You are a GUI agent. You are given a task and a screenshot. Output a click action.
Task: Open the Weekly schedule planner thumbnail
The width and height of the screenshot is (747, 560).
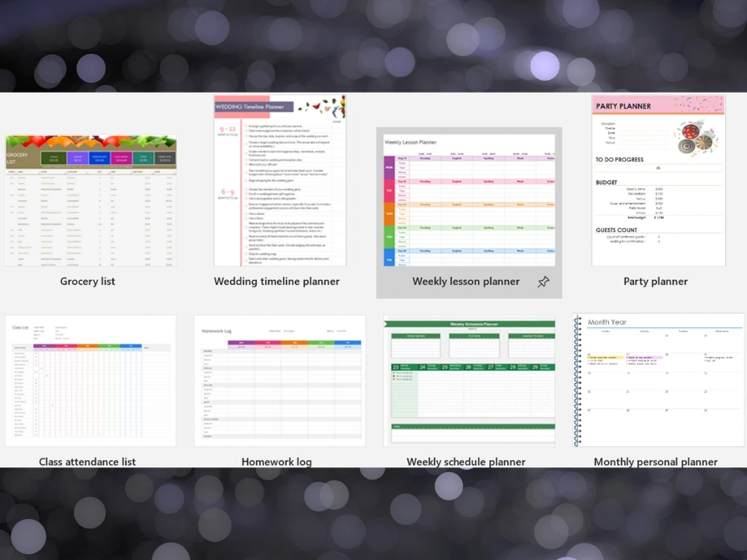point(469,381)
